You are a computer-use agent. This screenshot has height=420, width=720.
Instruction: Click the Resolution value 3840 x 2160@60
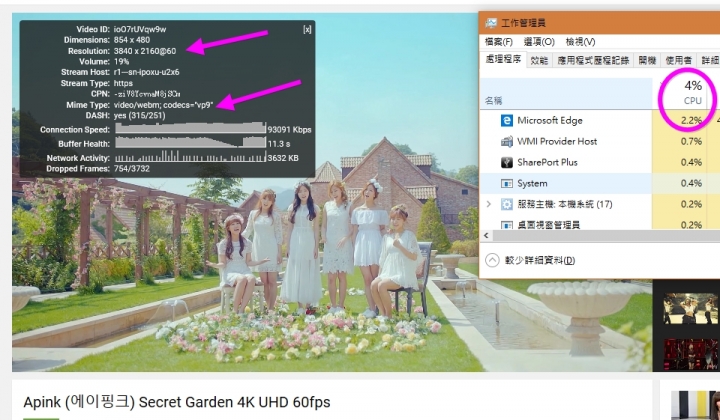point(145,51)
